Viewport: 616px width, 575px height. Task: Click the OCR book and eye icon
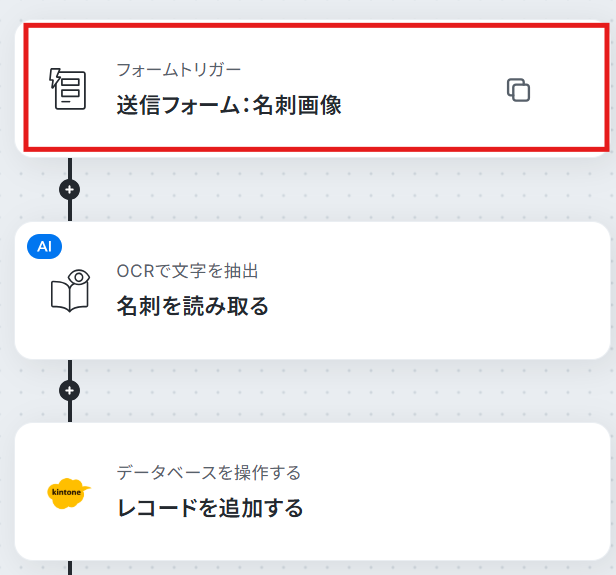pyautogui.click(x=70, y=291)
